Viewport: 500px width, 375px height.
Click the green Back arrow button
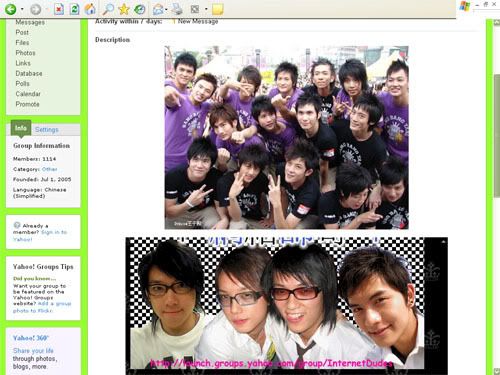point(10,9)
